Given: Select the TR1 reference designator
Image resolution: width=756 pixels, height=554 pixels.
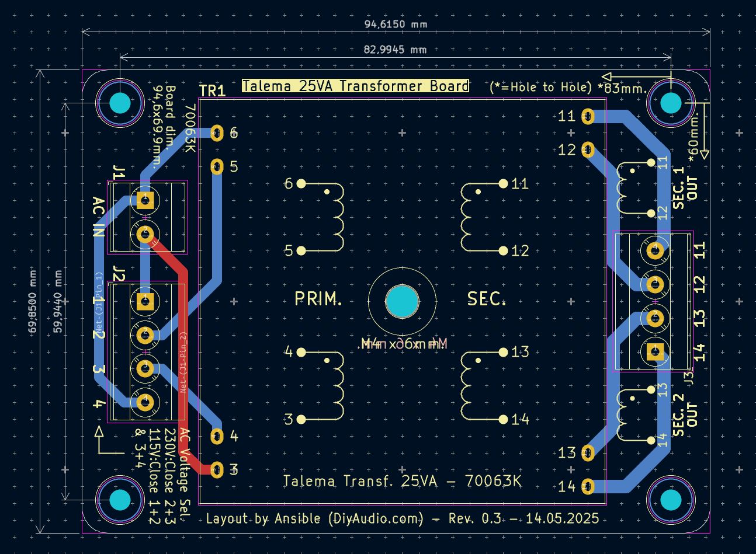Looking at the screenshot, I should [212, 91].
